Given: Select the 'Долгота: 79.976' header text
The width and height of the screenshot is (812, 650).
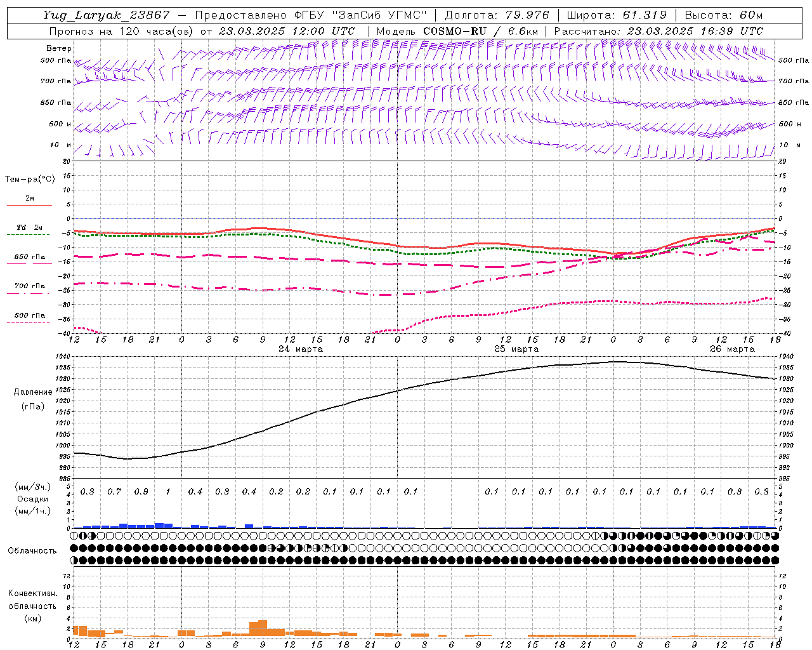Looking at the screenshot, I should (498, 15).
